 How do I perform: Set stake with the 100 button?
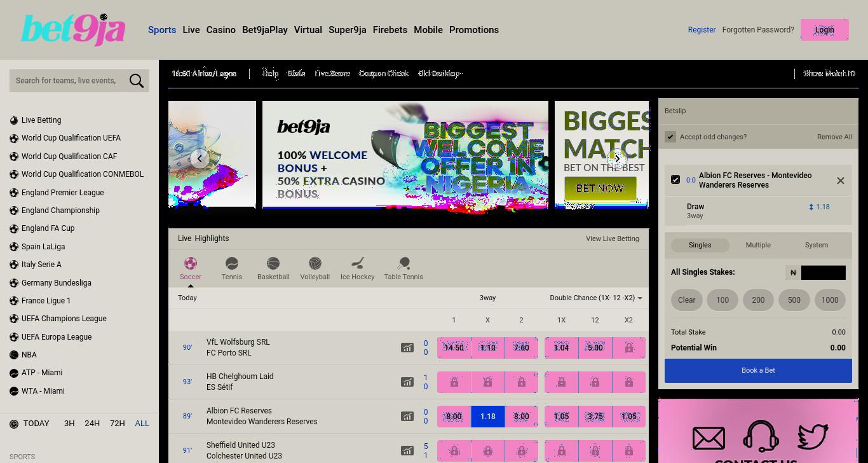coord(722,300)
